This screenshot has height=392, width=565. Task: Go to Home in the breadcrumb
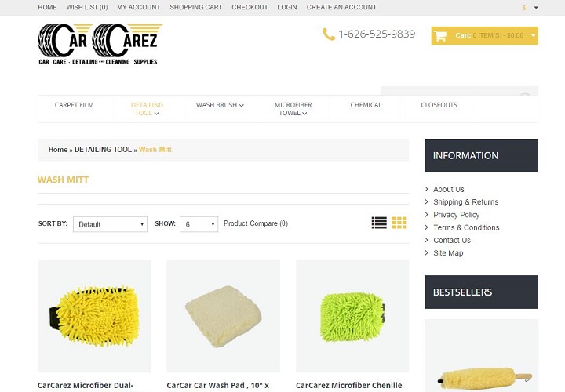(x=58, y=150)
